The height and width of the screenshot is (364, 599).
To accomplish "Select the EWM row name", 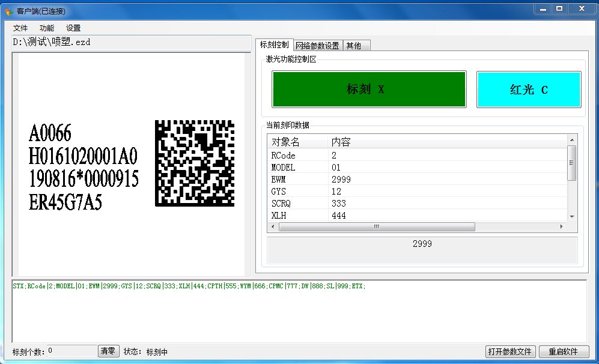I will click(x=278, y=180).
